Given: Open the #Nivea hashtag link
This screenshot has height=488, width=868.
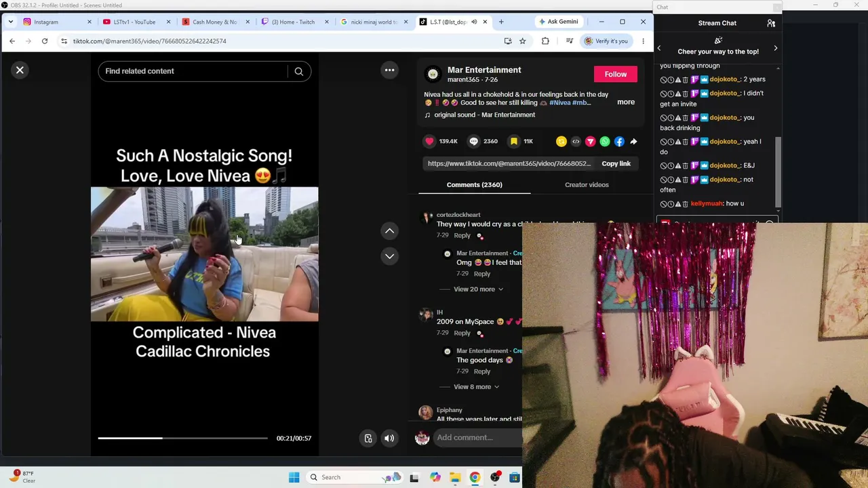Looking at the screenshot, I should (559, 103).
